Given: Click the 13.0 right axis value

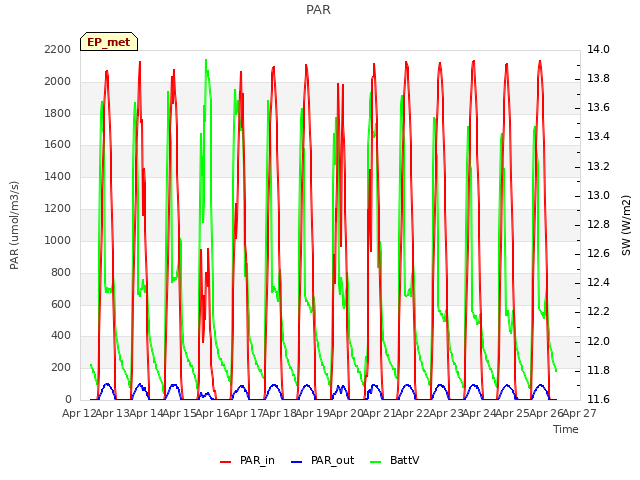Looking at the screenshot, I should pos(598,196).
